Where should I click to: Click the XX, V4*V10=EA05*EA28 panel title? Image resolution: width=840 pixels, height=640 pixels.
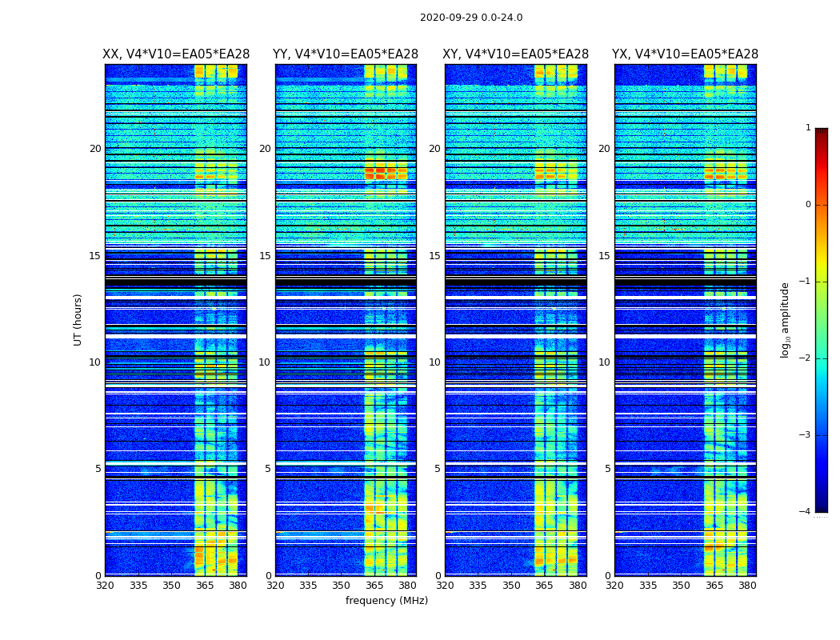(176, 54)
